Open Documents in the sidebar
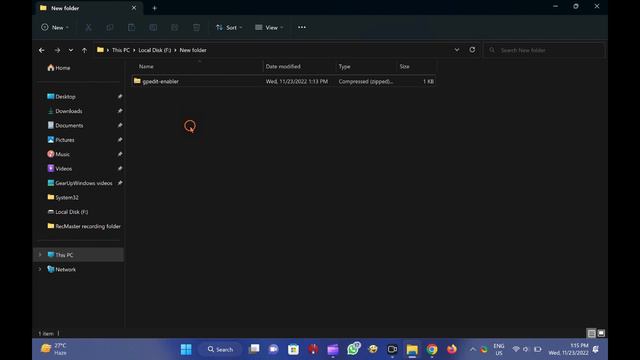The height and width of the screenshot is (360, 640). (65, 125)
